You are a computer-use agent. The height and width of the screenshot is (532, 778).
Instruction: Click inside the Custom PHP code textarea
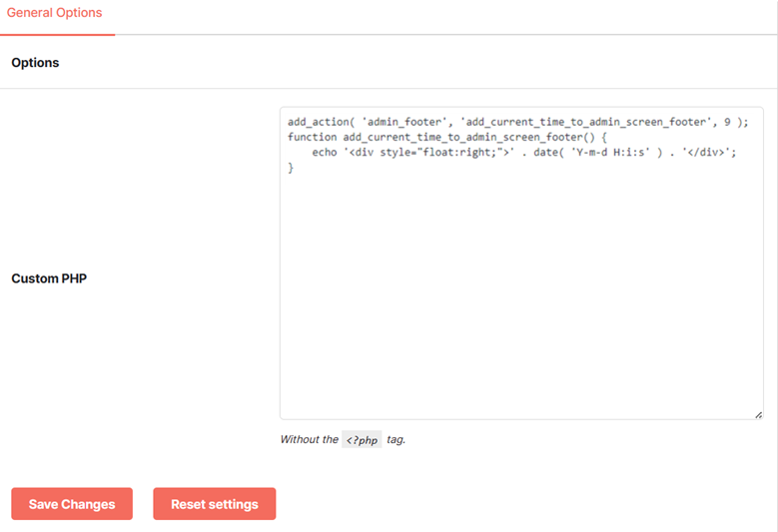coord(521,264)
